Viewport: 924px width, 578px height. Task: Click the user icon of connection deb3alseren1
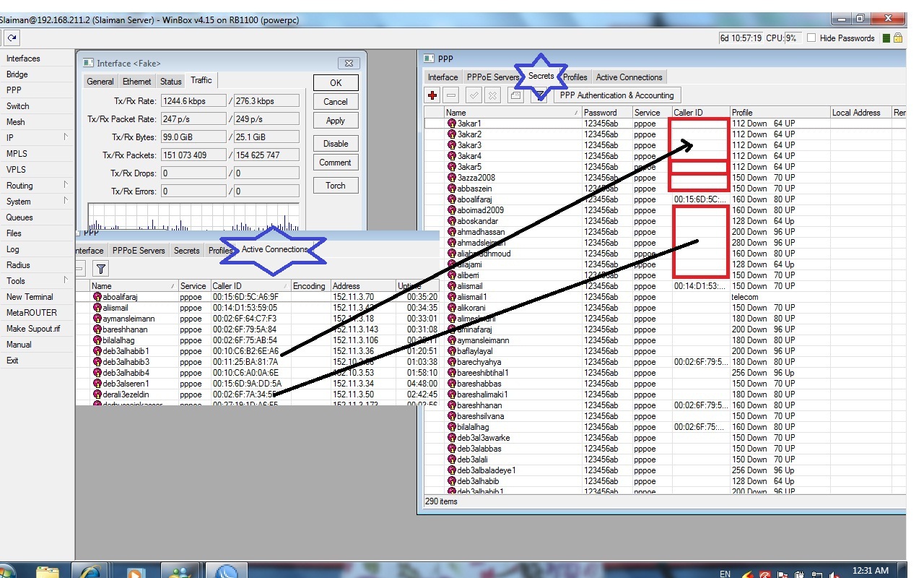[97, 384]
